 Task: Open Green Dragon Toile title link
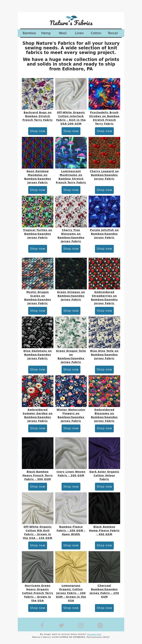(x=71, y=356)
